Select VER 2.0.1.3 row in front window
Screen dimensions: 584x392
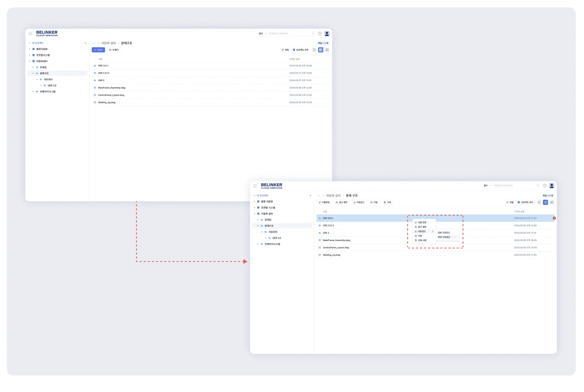[x=436, y=226]
